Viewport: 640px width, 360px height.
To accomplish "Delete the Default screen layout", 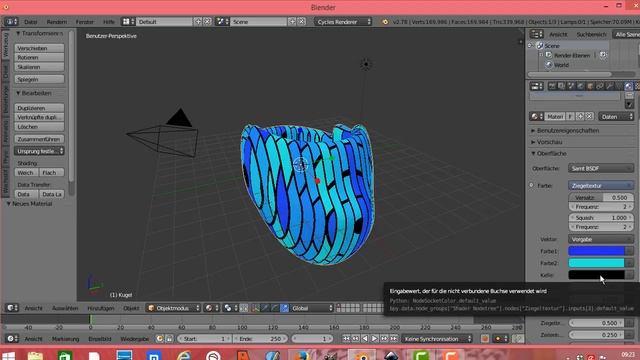I will 207,22.
